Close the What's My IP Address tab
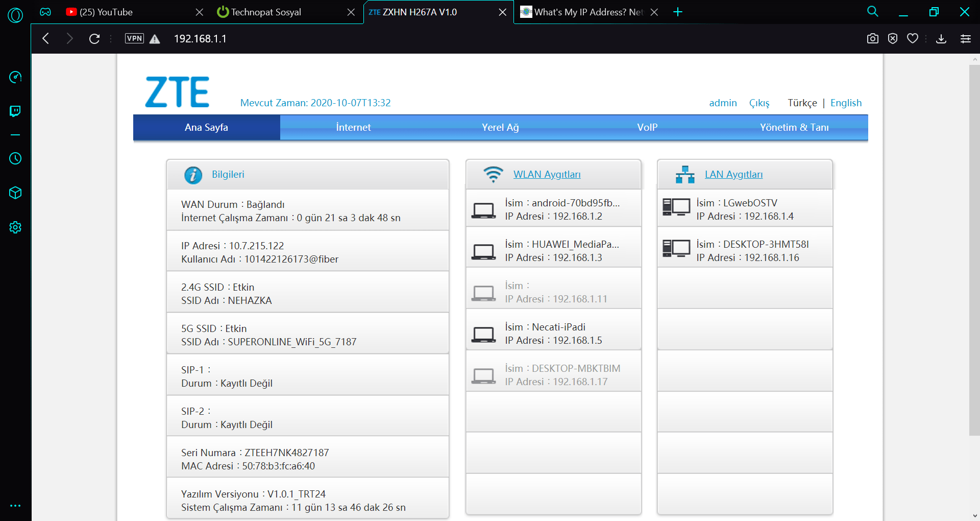 tap(654, 12)
